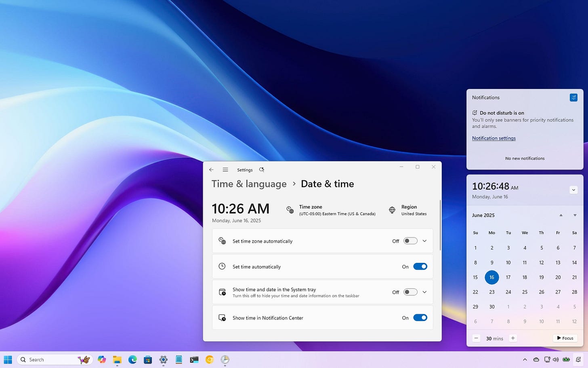
Task: Go to next month with the down arrow
Action: click(x=575, y=215)
